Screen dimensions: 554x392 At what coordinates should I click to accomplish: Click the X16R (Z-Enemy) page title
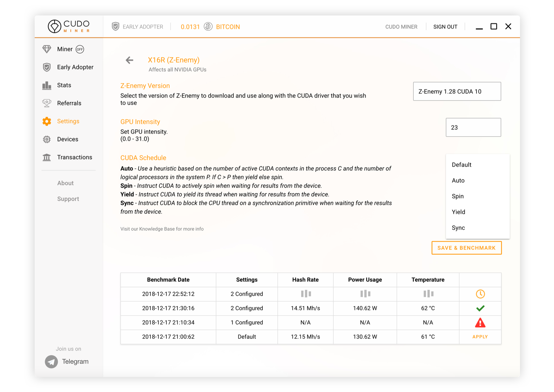174,60
